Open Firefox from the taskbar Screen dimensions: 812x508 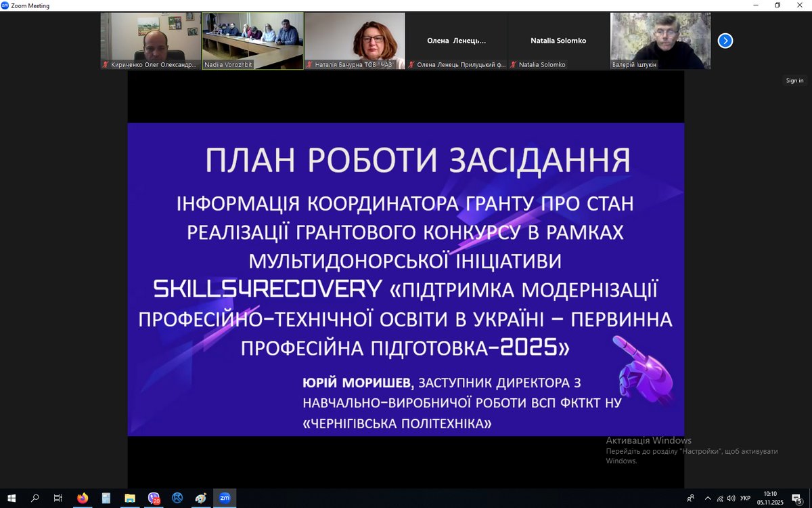(x=83, y=498)
